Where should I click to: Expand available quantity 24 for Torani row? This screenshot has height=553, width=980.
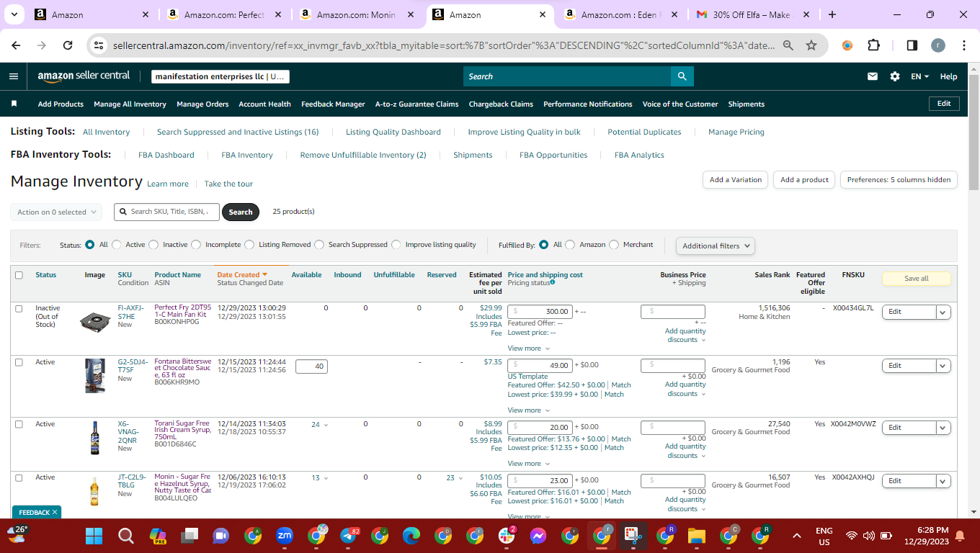(319, 425)
